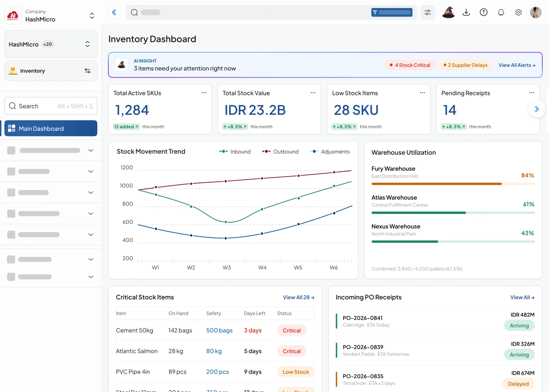Open the HashMicro +20 workspace dropdown
This screenshot has height=392, width=549.
pyautogui.click(x=51, y=44)
